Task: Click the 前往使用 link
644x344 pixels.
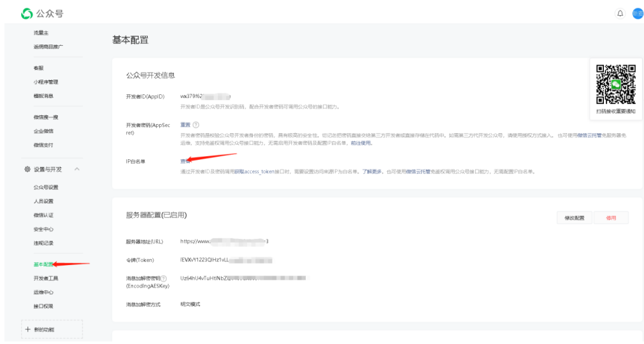Action: pos(361,143)
